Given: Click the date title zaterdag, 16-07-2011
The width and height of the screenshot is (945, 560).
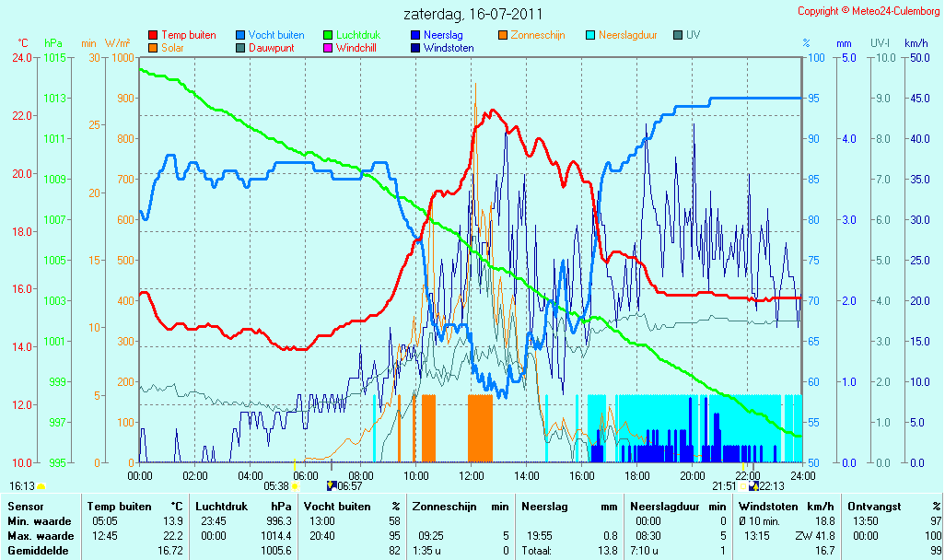Looking at the screenshot, I should point(473,14).
